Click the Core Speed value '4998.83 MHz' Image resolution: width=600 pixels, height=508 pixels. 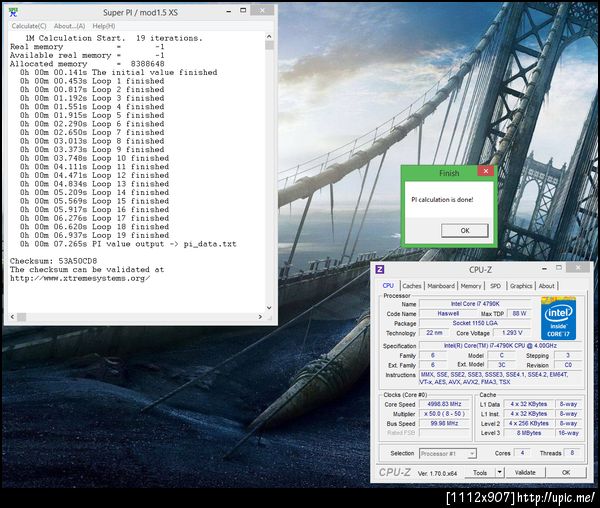[x=444, y=404]
